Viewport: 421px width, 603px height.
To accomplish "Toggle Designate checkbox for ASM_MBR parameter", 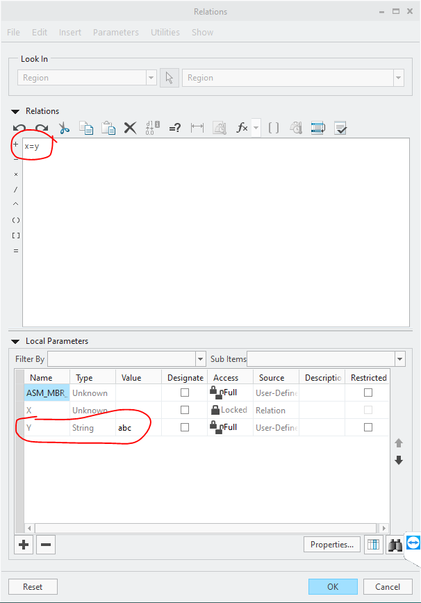I will tap(185, 393).
